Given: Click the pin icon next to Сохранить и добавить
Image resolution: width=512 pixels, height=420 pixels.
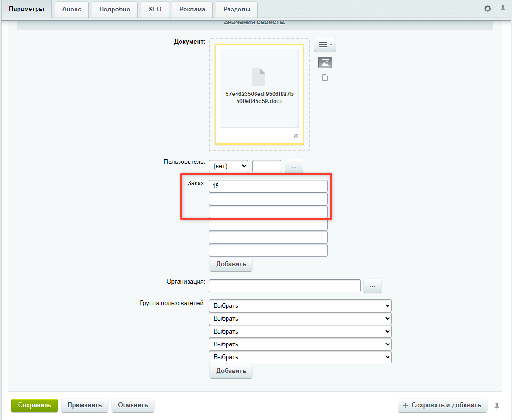Looking at the screenshot, I should click(497, 406).
